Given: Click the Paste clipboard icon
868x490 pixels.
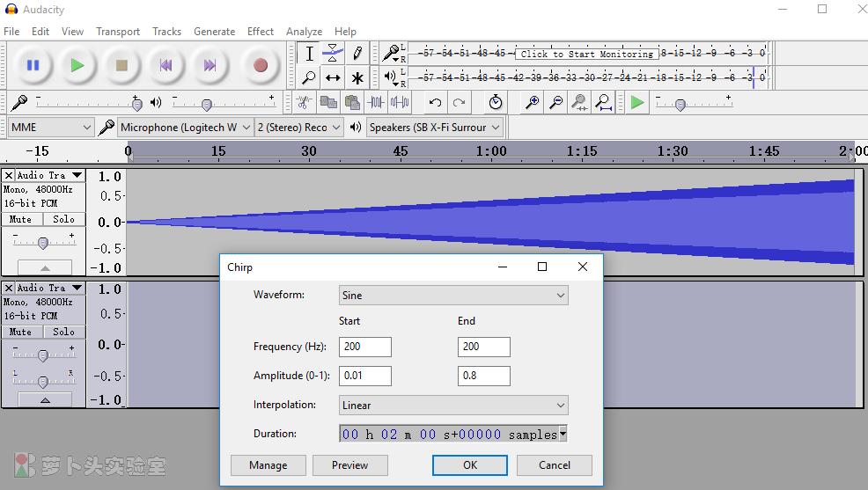Looking at the screenshot, I should [352, 102].
